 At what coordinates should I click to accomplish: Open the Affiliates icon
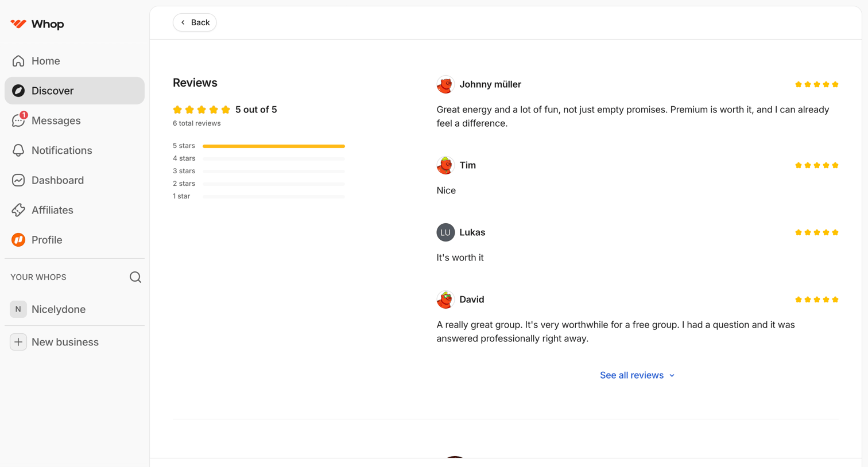(x=18, y=210)
